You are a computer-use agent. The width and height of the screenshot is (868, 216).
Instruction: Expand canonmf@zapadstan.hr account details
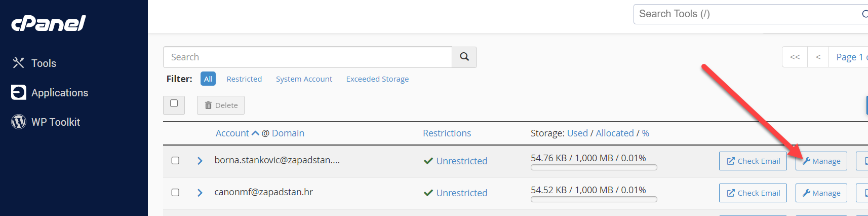click(x=200, y=193)
